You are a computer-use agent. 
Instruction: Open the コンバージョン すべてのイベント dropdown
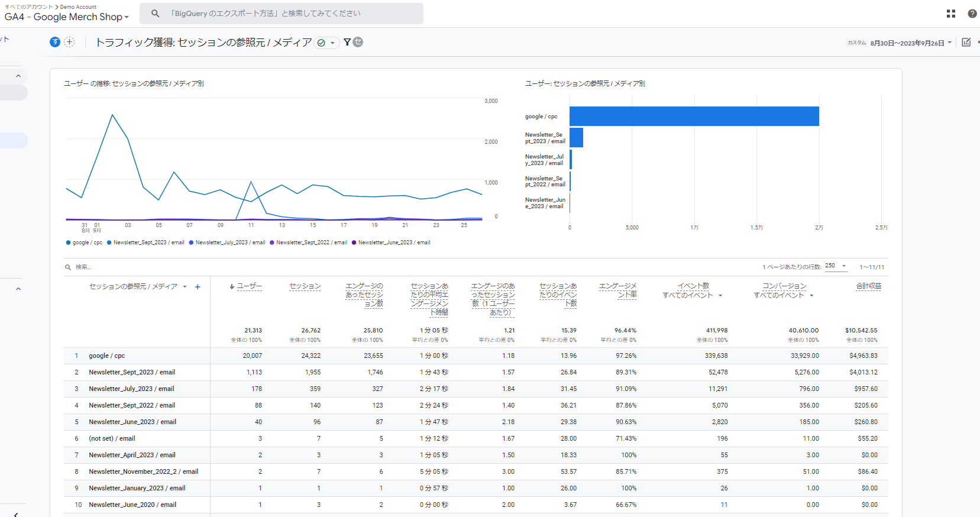[811, 295]
